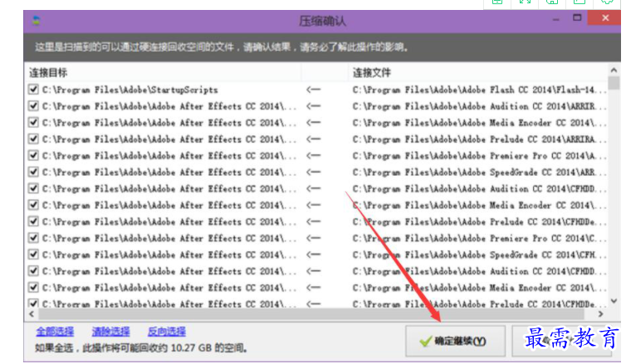The width and height of the screenshot is (626, 364).
Task: Maximize the 压缩确认 window
Action: click(577, 17)
